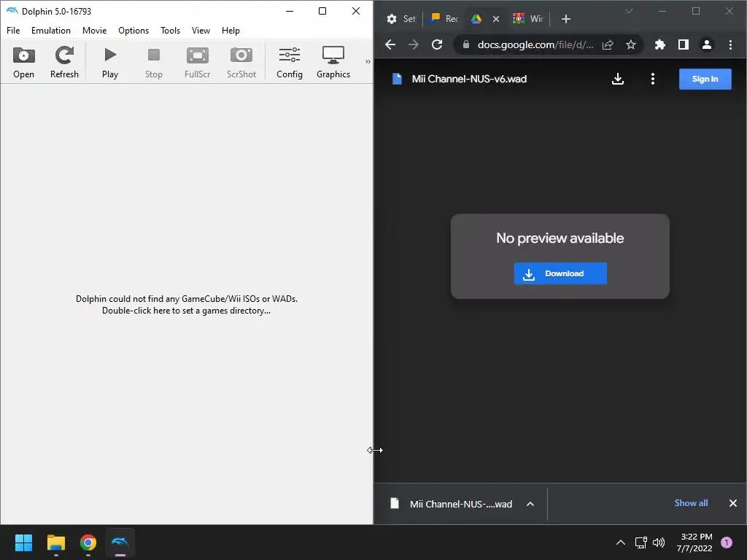Bookmark this page with the star
The height and width of the screenshot is (560, 747).
631,44
